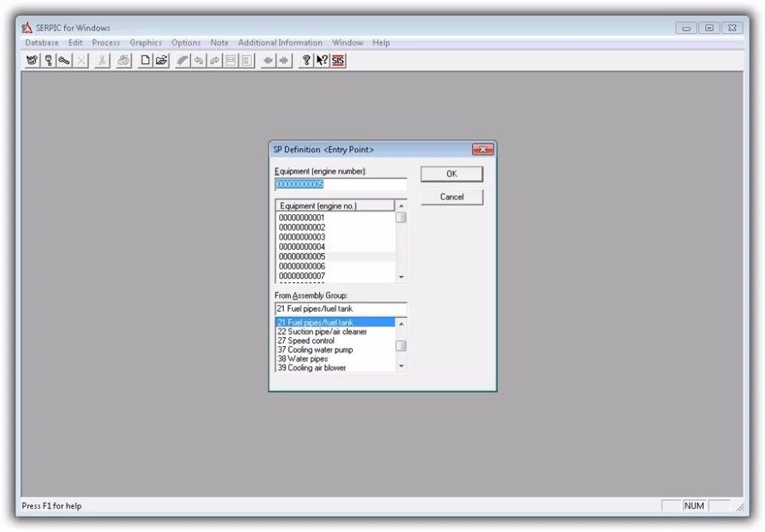The image size is (765, 532).
Task: Click the grayed pen note icon
Action: coord(183,60)
